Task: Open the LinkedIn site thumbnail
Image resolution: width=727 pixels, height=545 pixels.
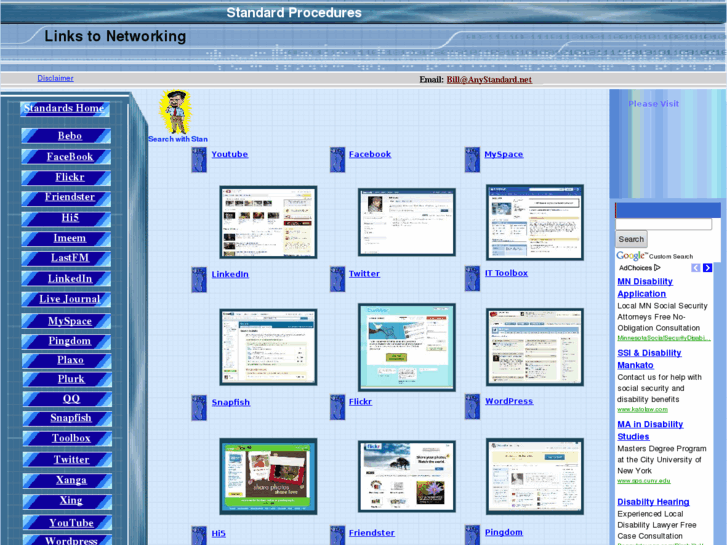Action: (x=268, y=347)
